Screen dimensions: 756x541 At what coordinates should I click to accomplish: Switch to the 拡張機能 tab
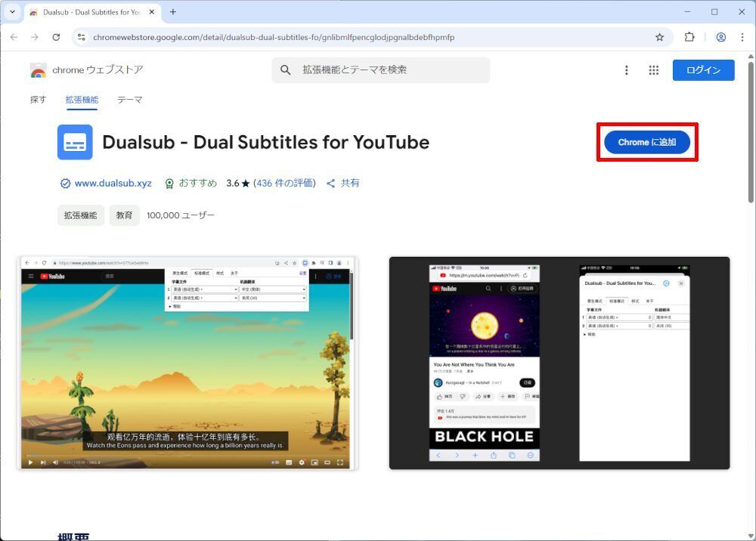click(x=82, y=100)
